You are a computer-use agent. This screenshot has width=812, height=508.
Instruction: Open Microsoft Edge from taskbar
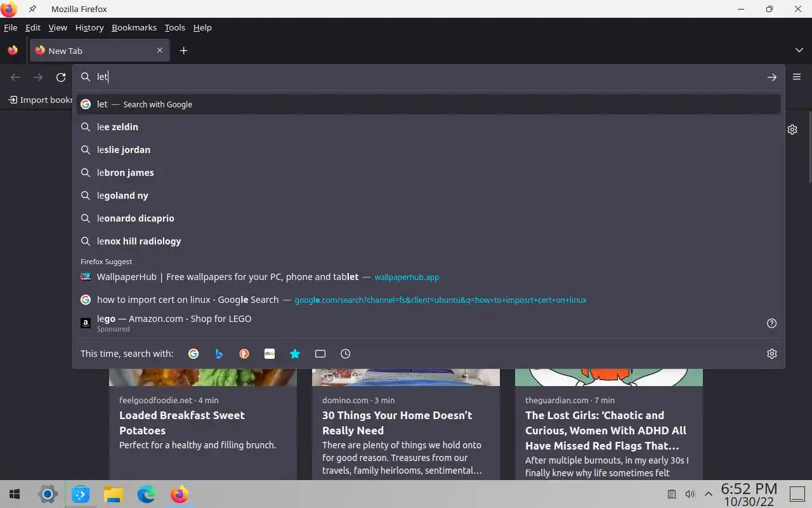click(147, 494)
